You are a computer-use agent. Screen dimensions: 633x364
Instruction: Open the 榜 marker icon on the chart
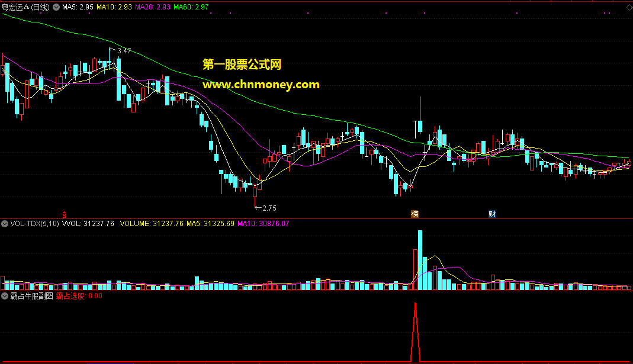414,214
